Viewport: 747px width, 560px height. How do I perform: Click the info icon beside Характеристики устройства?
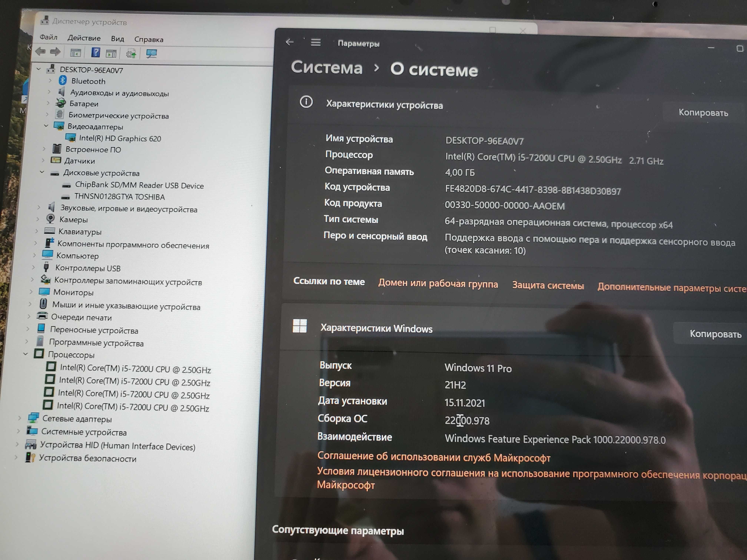point(306,102)
